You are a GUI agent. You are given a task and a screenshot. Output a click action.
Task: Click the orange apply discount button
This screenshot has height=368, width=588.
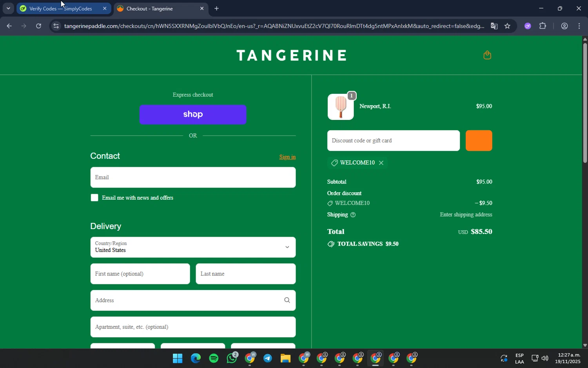point(479,141)
